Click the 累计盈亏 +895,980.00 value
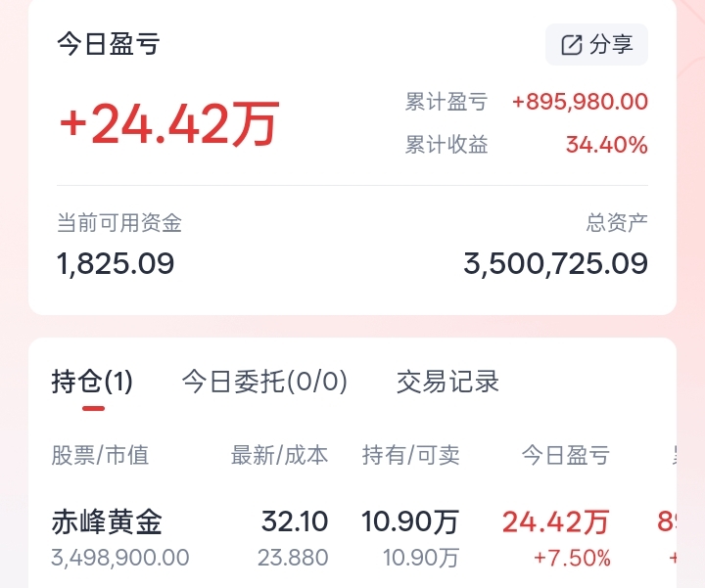705x588 pixels. coord(580,102)
